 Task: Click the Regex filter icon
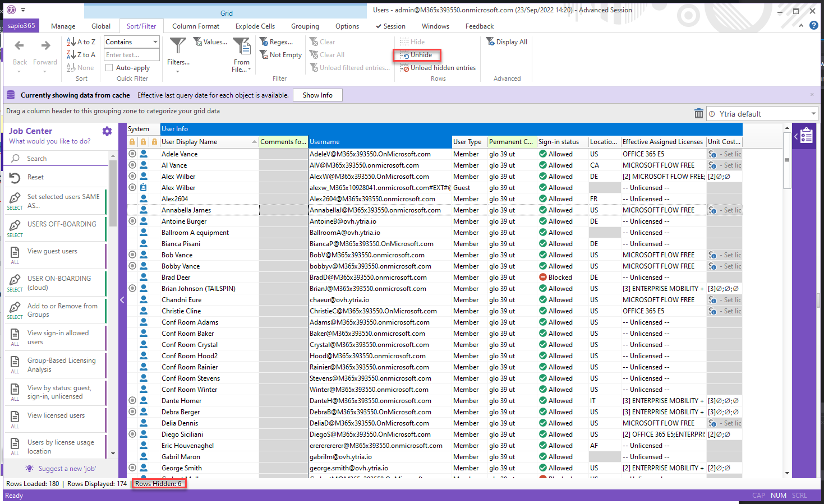pyautogui.click(x=264, y=42)
